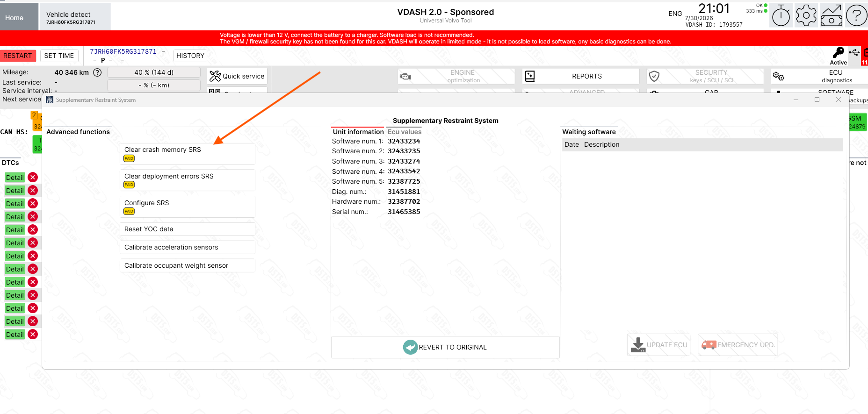This screenshot has height=414, width=868.
Task: Open the History button
Action: pyautogui.click(x=190, y=56)
